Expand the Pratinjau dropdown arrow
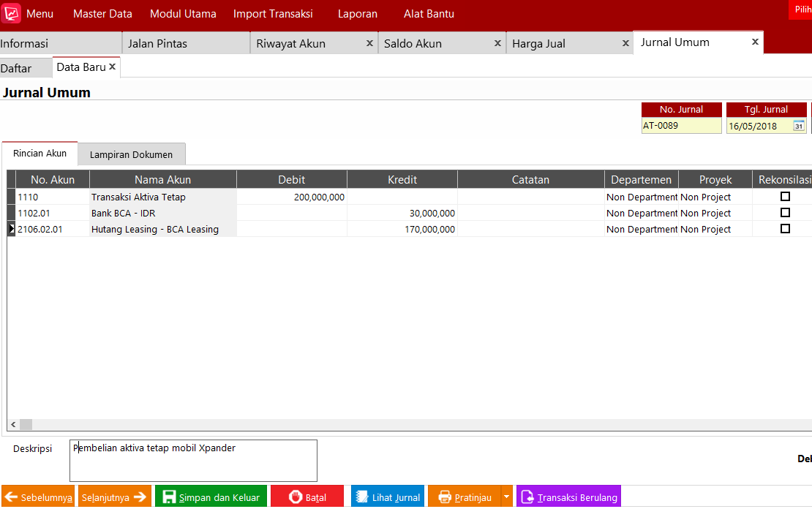 [x=507, y=497]
